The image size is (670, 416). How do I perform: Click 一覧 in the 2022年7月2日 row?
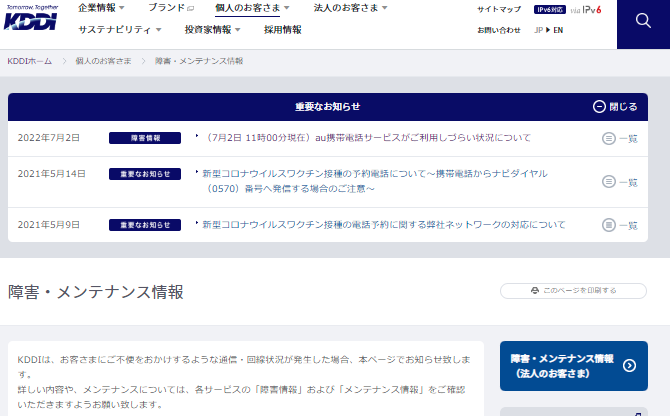(x=628, y=139)
